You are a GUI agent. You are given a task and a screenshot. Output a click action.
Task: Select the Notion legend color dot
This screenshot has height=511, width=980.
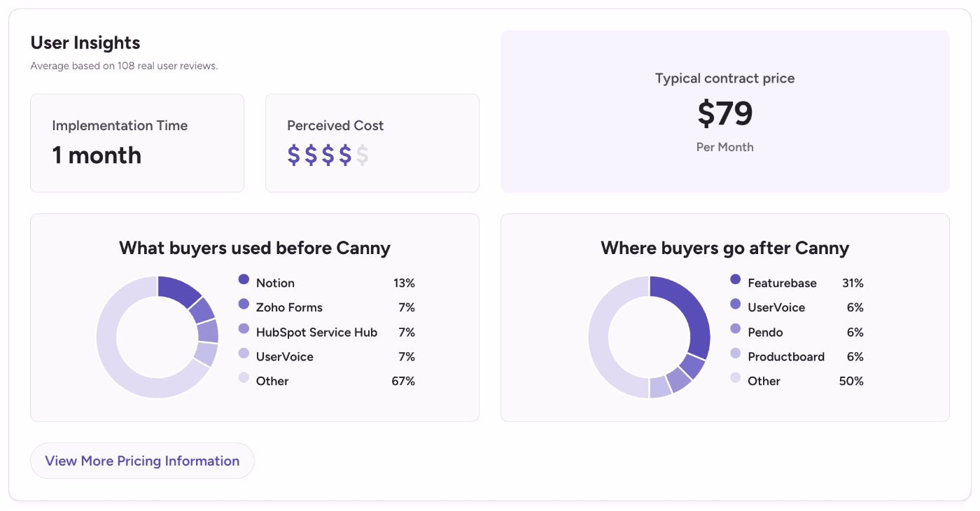tap(244, 279)
